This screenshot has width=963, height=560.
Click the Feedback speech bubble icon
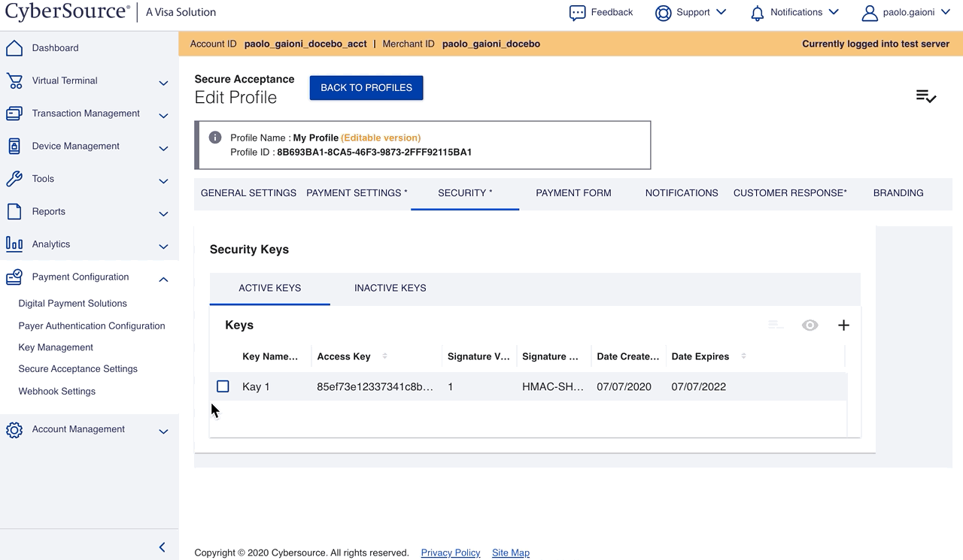(x=577, y=13)
